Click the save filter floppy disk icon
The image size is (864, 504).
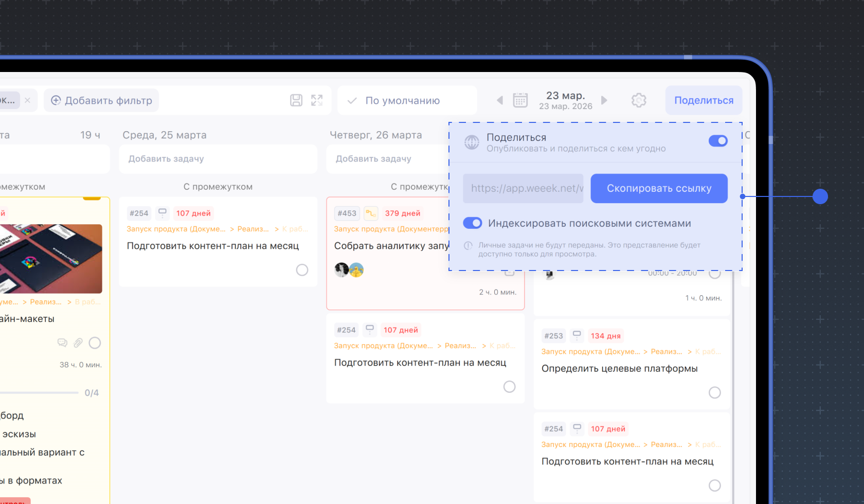click(296, 100)
